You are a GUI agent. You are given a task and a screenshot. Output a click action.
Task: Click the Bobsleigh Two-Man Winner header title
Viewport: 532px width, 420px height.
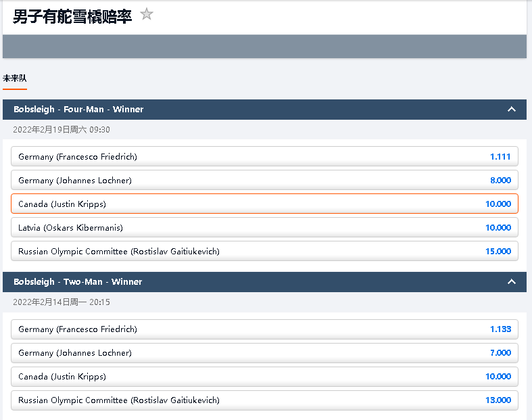(78, 282)
